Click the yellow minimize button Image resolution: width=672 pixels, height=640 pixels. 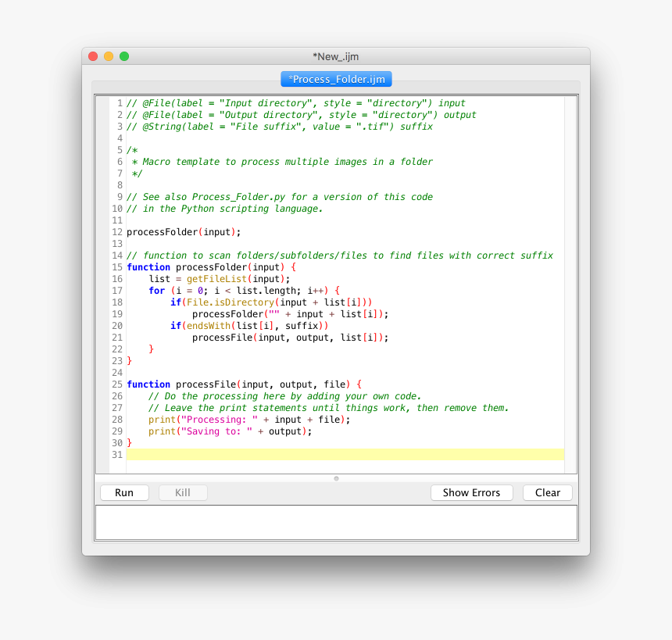(x=108, y=55)
